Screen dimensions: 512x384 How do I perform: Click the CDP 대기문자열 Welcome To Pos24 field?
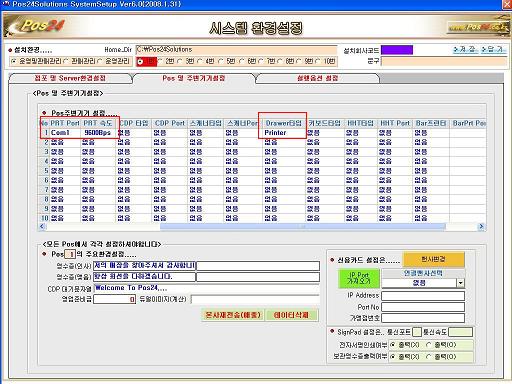click(206, 288)
